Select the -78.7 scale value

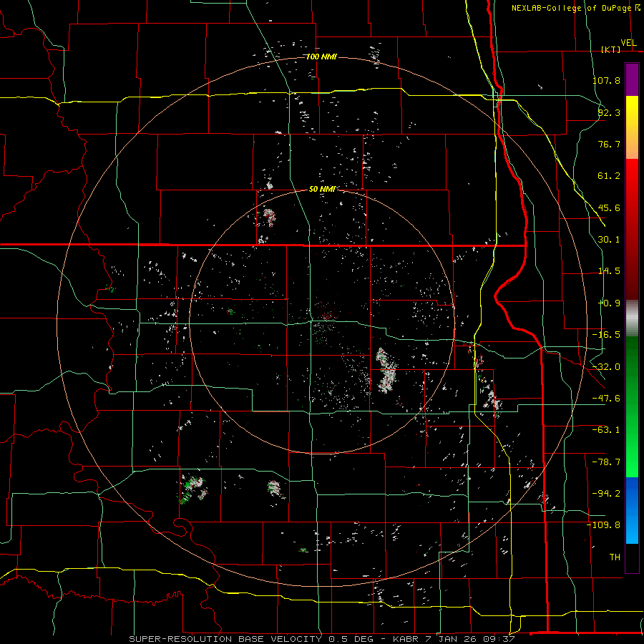pos(606,462)
